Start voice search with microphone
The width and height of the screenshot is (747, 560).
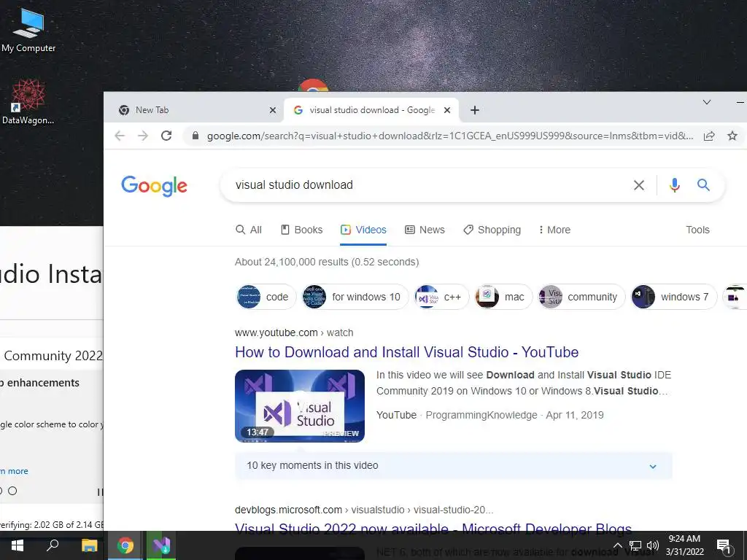[x=674, y=184]
